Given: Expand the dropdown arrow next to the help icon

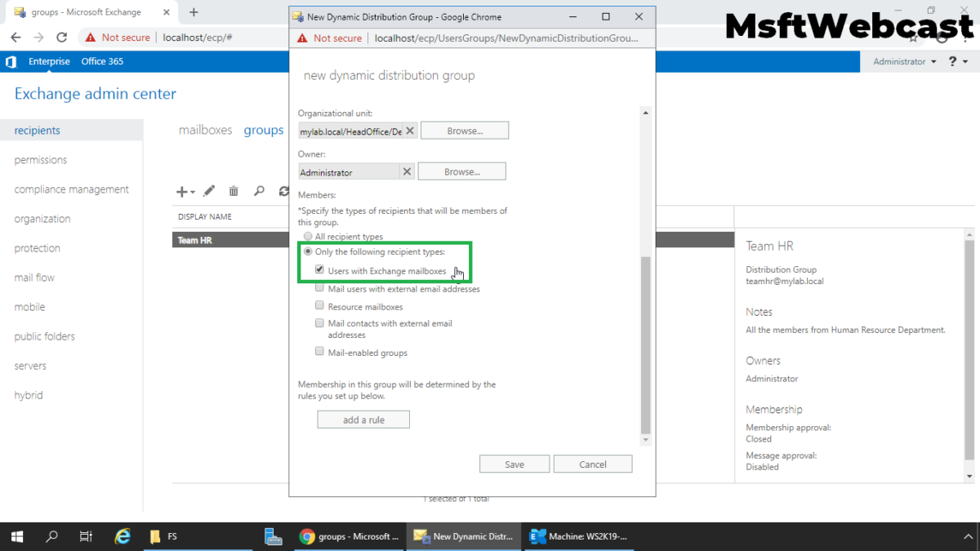Looking at the screenshot, I should (x=965, y=61).
